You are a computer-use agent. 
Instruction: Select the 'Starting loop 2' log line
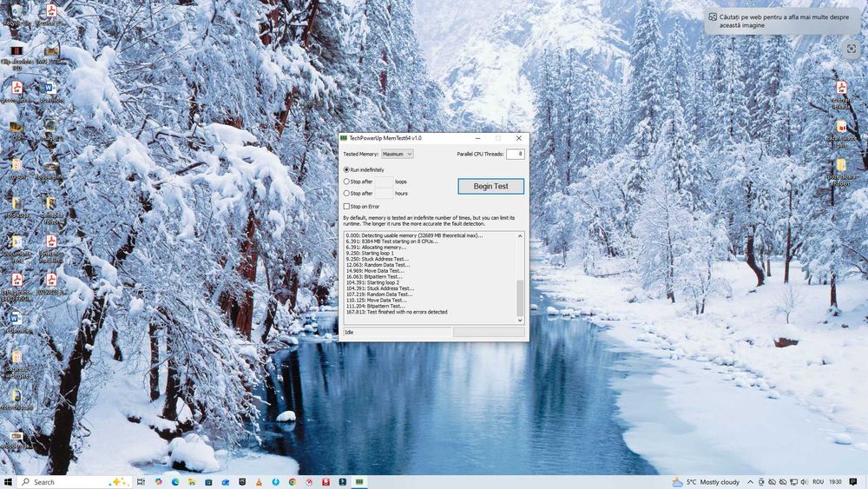[372, 282]
